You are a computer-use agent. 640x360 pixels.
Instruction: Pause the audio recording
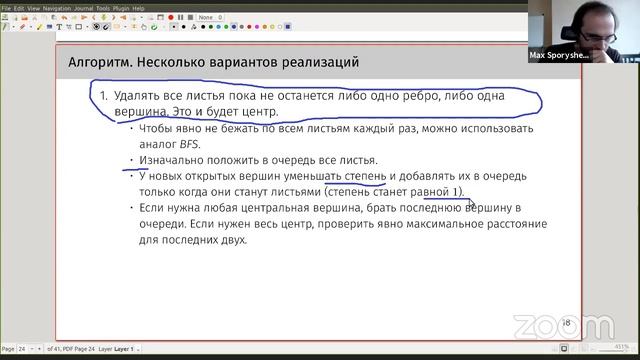[180, 18]
